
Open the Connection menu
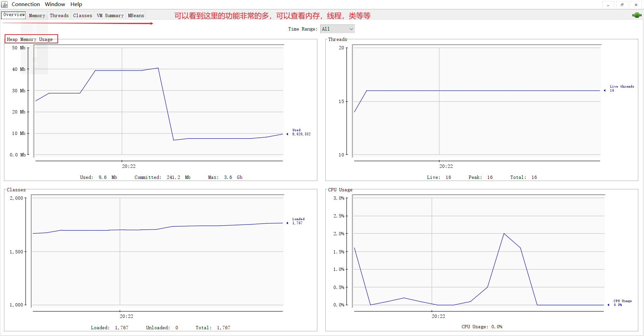pos(26,4)
